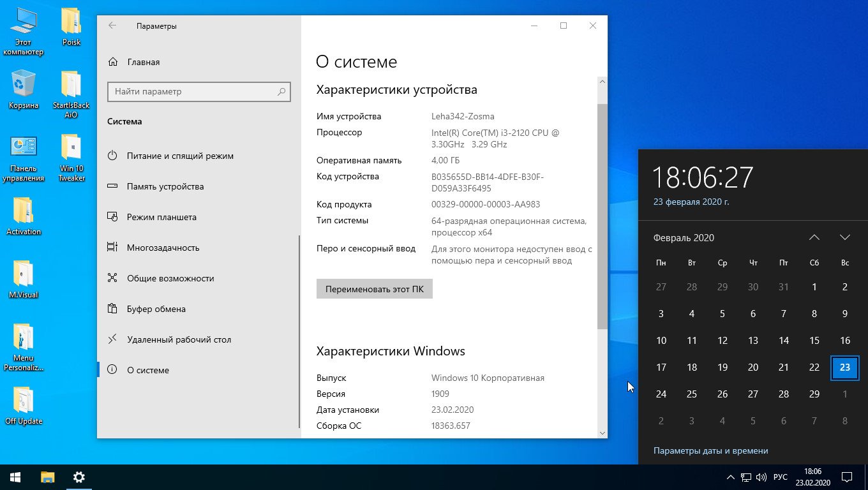Image resolution: width=868 pixels, height=490 pixels.
Task: Open Режим планшета section
Action: [161, 217]
